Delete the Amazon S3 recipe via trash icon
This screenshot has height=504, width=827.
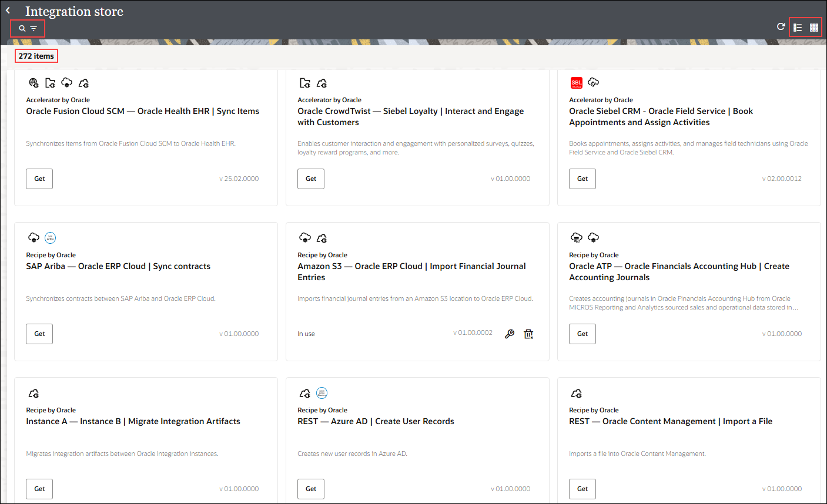click(528, 334)
